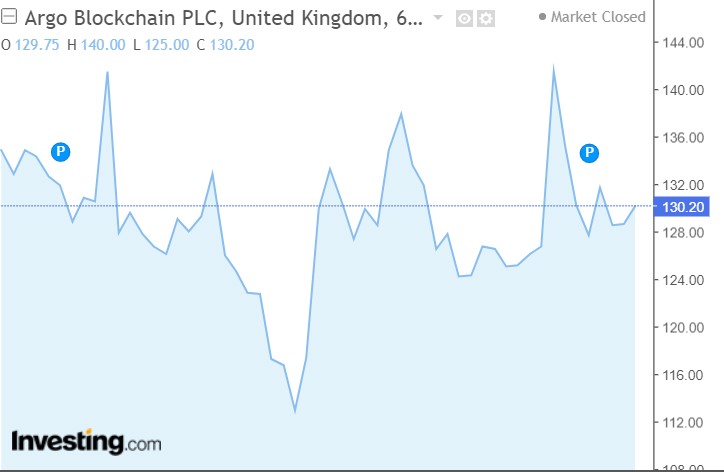The height and width of the screenshot is (472, 724).
Task: Click the Market Closed status indicator
Action: pos(592,17)
